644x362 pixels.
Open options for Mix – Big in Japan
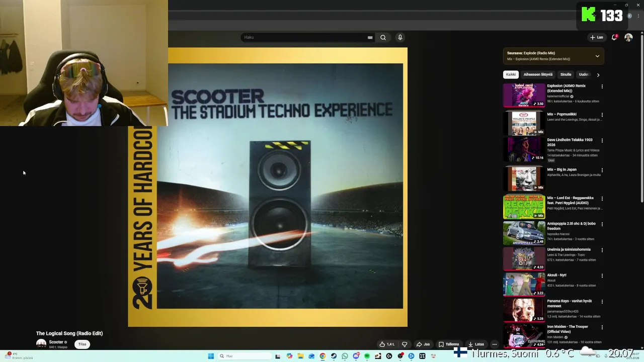602,170
